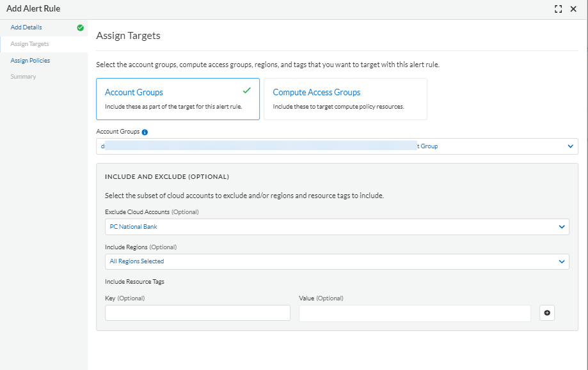
Task: Add resource tag with plus icon
Action: [x=547, y=312]
